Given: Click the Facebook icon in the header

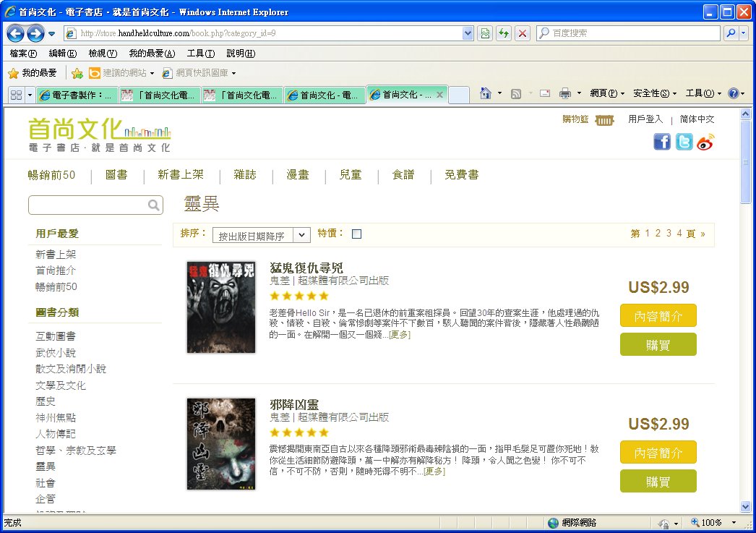Looking at the screenshot, I should (662, 142).
